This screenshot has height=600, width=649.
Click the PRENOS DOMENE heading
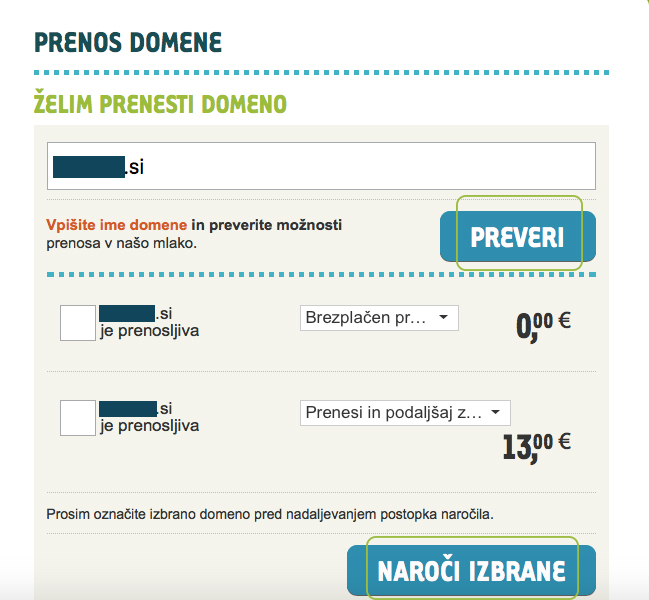coord(128,42)
